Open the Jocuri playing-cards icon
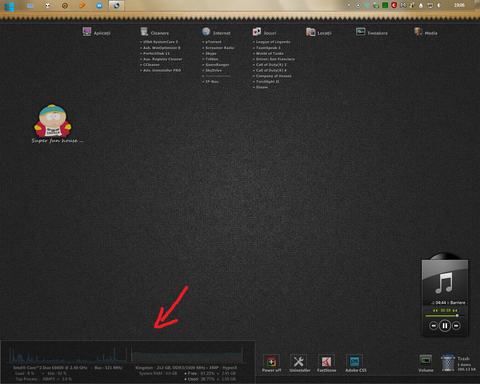Viewport: 480px width, 384px height. coord(257,32)
